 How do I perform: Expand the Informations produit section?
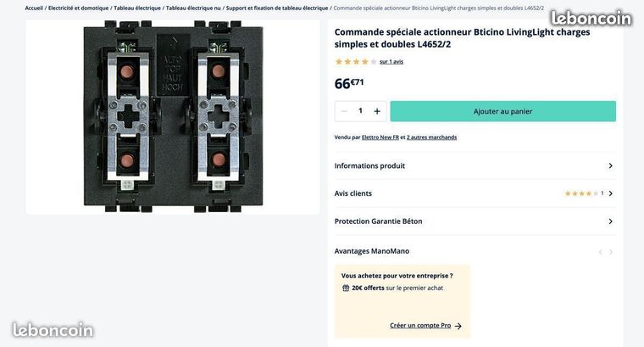[610, 166]
